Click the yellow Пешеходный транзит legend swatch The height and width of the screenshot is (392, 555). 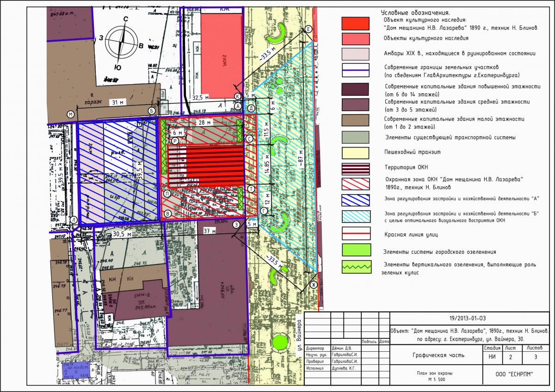pos(355,153)
